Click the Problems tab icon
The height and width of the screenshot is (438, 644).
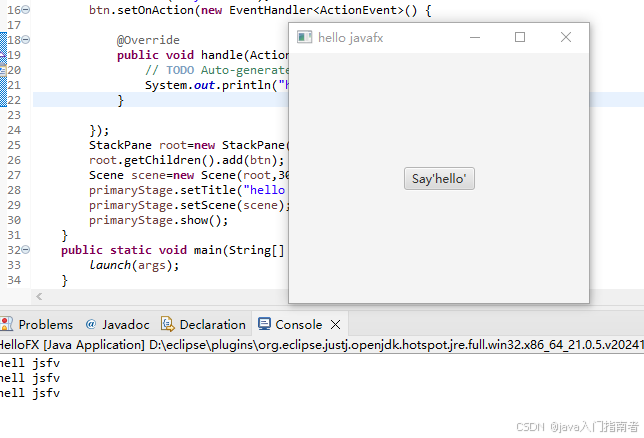(x=6, y=324)
